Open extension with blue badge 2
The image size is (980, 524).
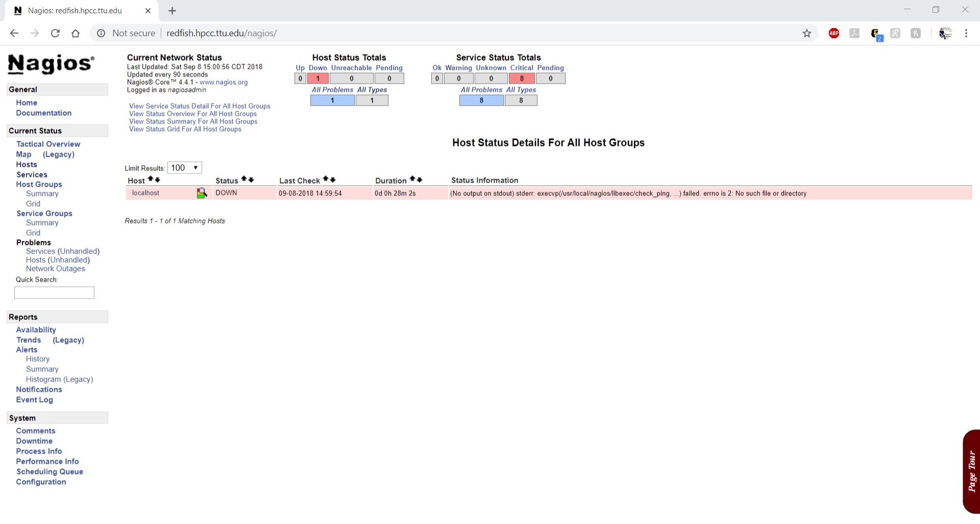point(877,34)
